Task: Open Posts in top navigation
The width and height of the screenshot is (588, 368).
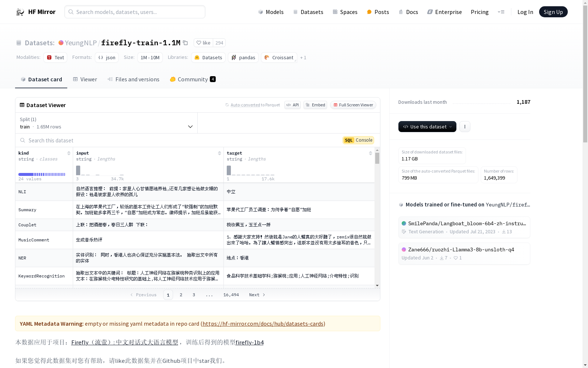Action: (378, 12)
